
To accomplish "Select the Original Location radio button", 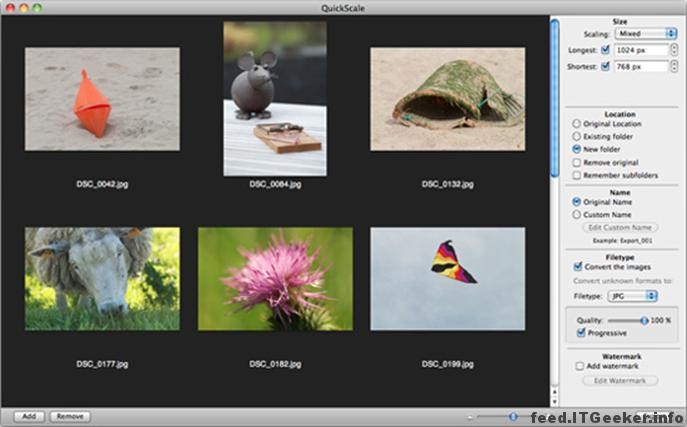I will point(576,124).
